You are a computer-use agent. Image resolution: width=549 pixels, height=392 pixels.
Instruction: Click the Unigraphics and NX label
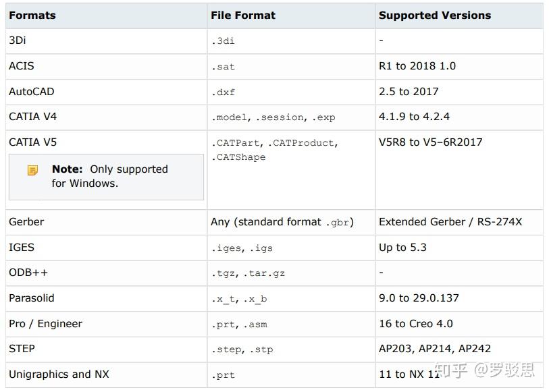[59, 374]
